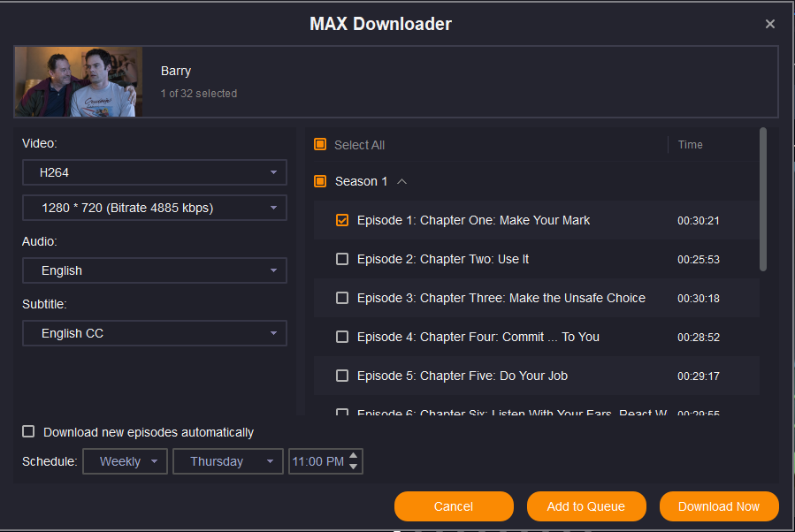
Task: Enable Download new episodes automatically
Action: tap(29, 432)
